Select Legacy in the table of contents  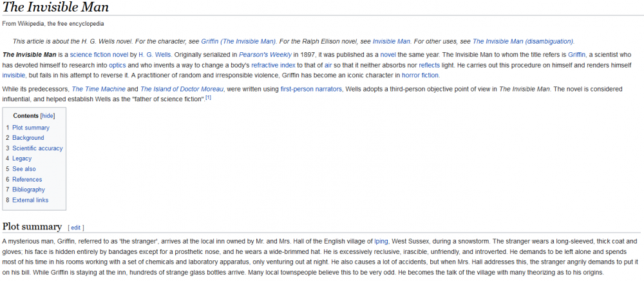(x=22, y=159)
